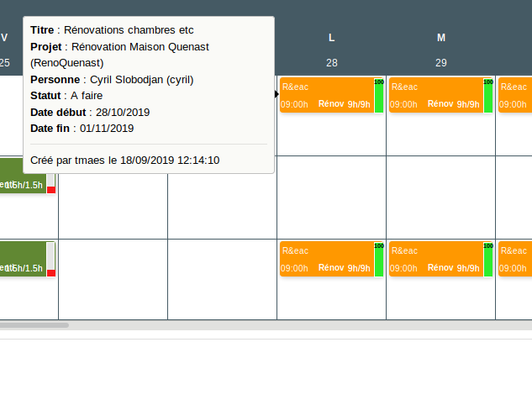Click the Tuesday M 29 column header
The width and height of the screenshot is (532, 395).
click(441, 50)
